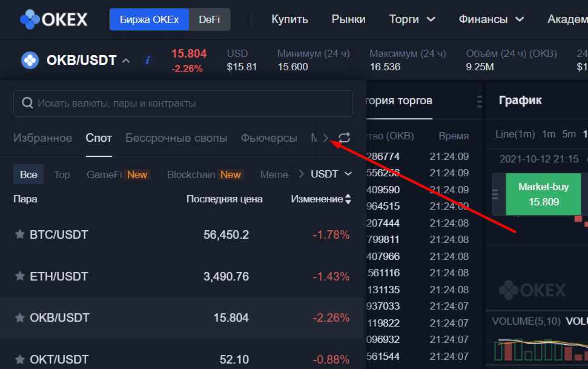Click the search magnifier icon
The height and width of the screenshot is (369, 588).
27,103
